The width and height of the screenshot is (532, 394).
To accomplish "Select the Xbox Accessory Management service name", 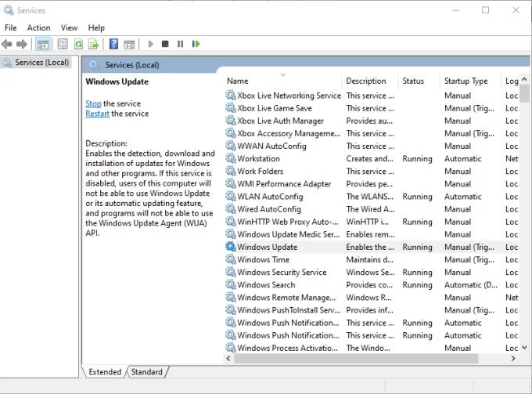I will click(289, 133).
